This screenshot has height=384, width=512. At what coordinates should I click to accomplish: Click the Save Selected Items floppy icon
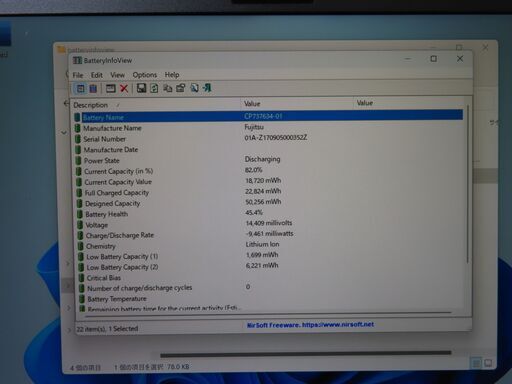(141, 88)
